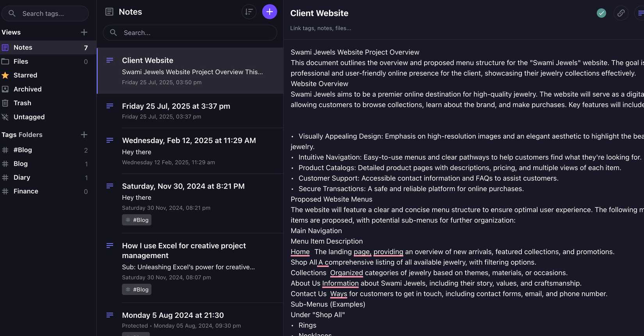
Task: Click the green sync status checkmark icon
Action: 601,13
